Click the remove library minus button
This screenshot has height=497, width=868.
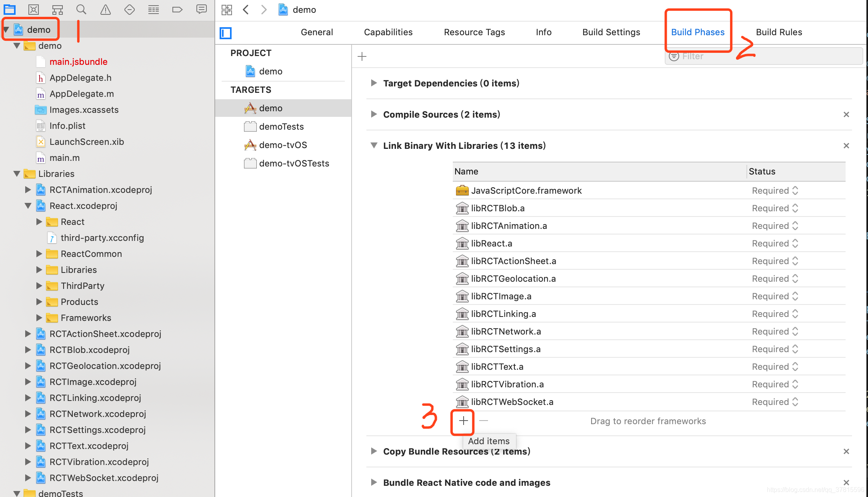tap(484, 421)
